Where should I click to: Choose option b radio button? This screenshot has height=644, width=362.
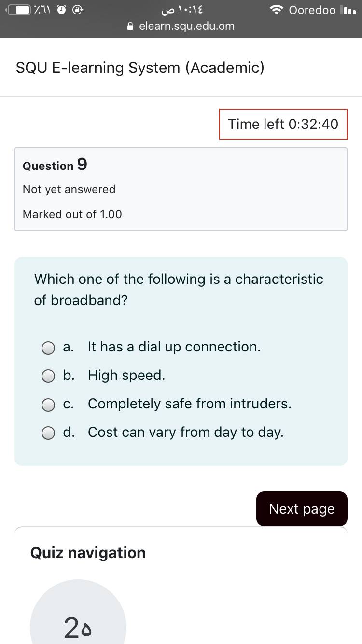(x=48, y=376)
